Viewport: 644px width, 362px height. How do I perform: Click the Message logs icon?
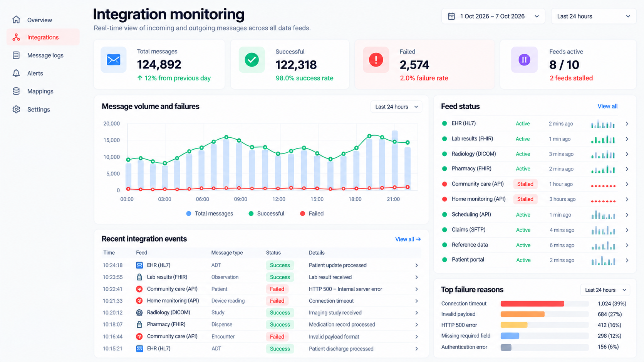(x=16, y=55)
